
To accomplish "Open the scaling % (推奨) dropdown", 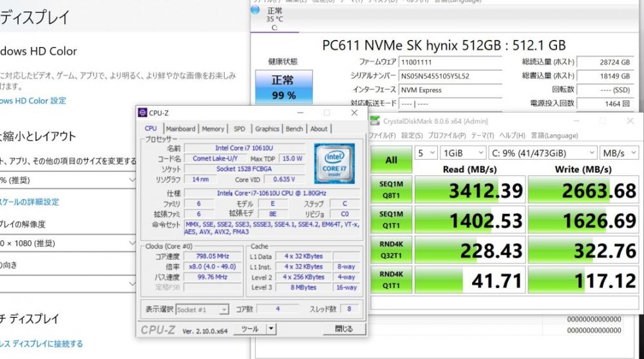I will click(68, 180).
